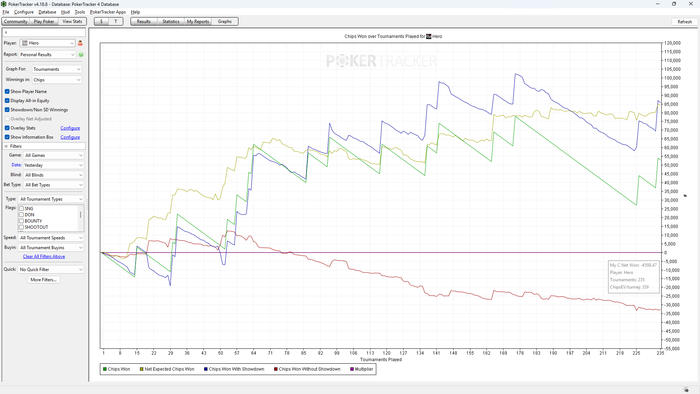Image resolution: width=700 pixels, height=394 pixels.
Task: Uncheck Show Player Name
Action: coord(7,91)
